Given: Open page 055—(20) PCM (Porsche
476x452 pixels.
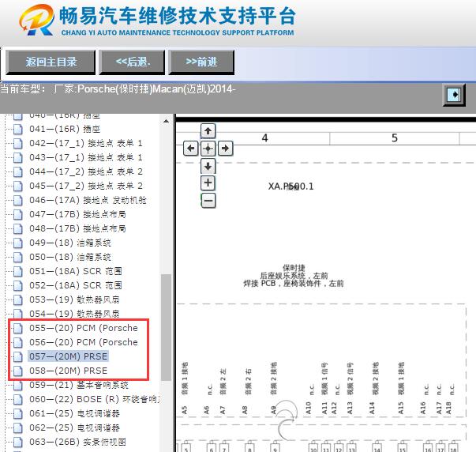Looking at the screenshot, I should tap(84, 328).
